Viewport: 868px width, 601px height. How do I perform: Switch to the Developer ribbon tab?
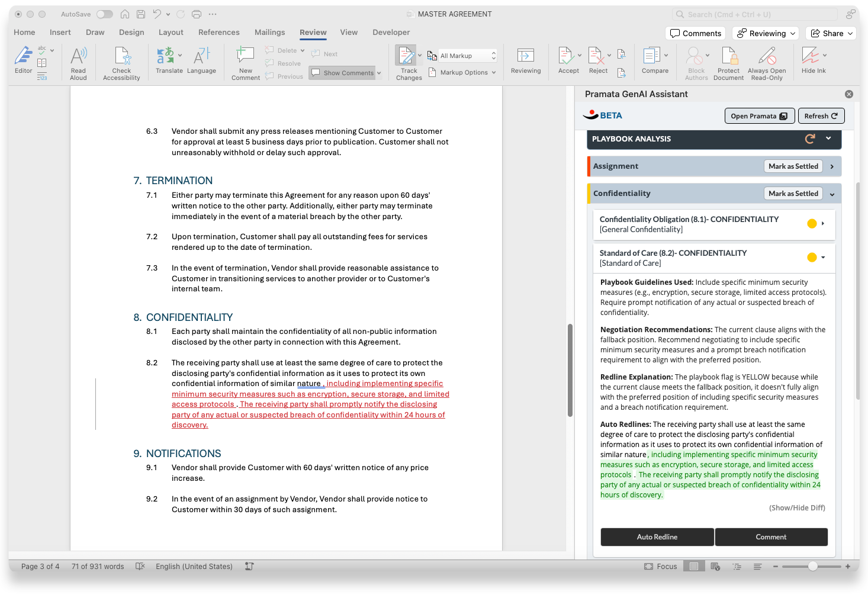point(391,33)
